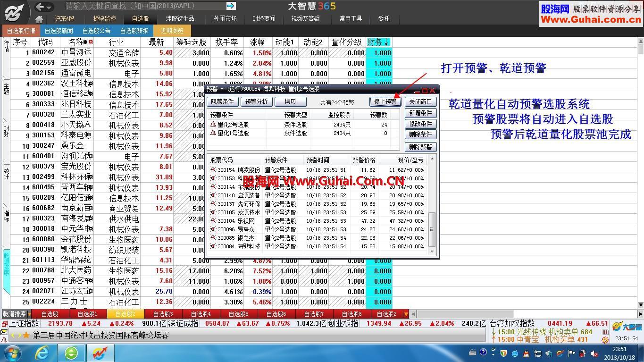Click the 大智慧 logo in status bar
Image resolution: width=644 pixels, height=362 pixels.
pos(627,326)
